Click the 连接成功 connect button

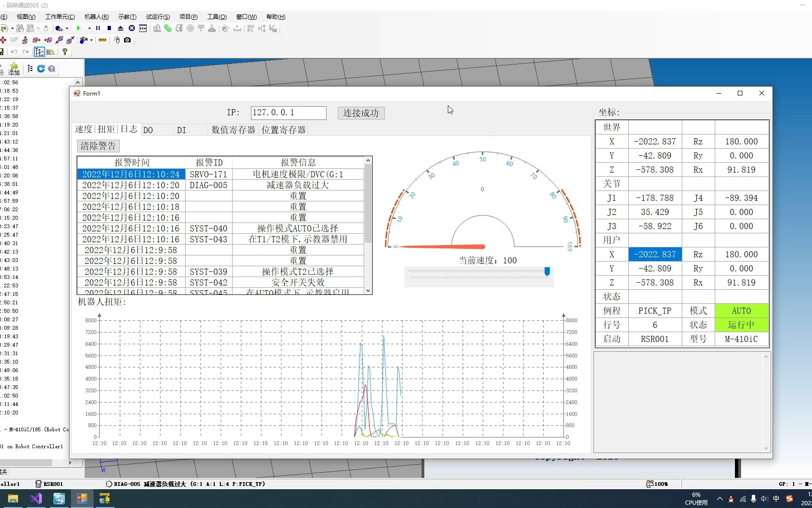pos(361,113)
